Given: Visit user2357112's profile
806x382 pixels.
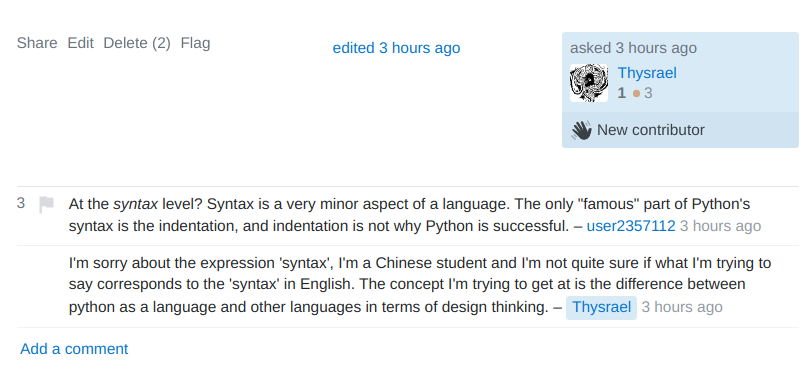Looking at the screenshot, I should click(631, 226).
